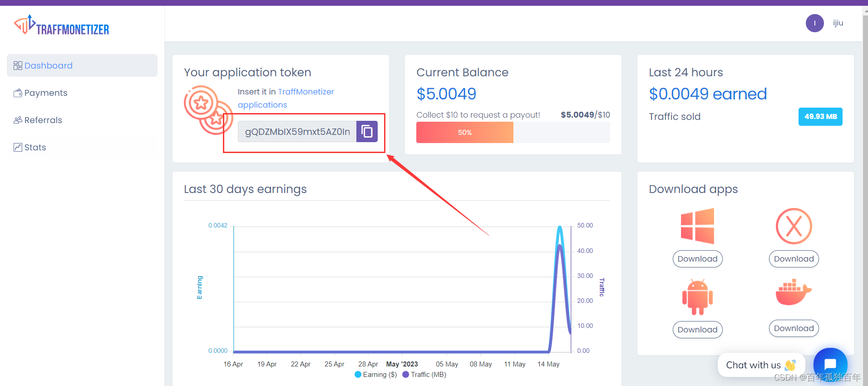Click the Chat with us bubble

click(x=761, y=365)
